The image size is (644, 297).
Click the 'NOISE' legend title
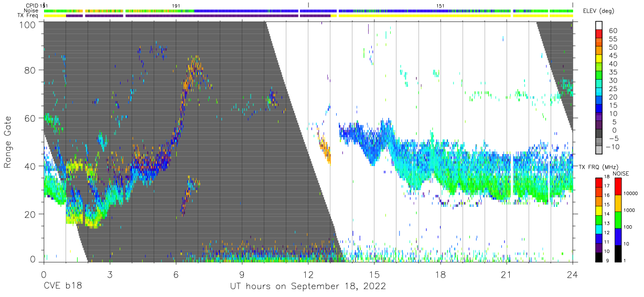tap(621, 173)
